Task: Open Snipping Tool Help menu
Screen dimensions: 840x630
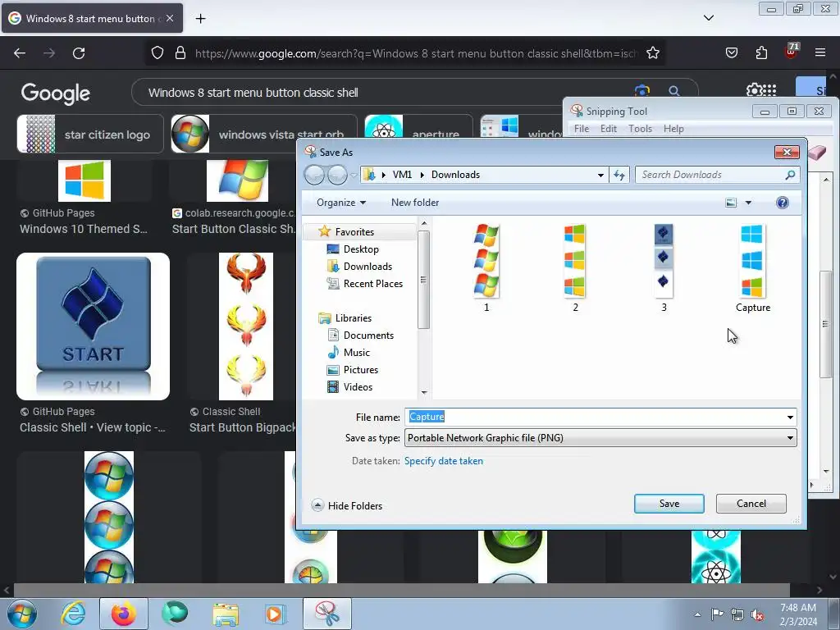Action: [673, 129]
